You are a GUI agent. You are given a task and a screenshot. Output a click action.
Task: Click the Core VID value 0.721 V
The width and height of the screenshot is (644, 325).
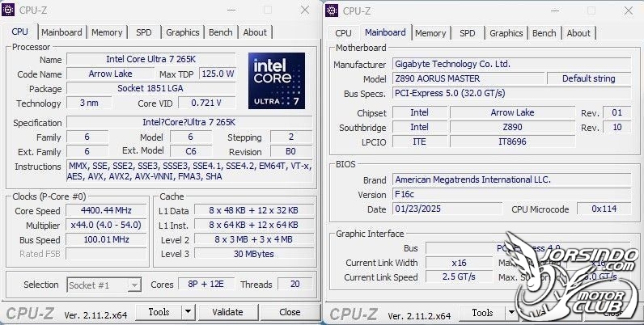[207, 103]
